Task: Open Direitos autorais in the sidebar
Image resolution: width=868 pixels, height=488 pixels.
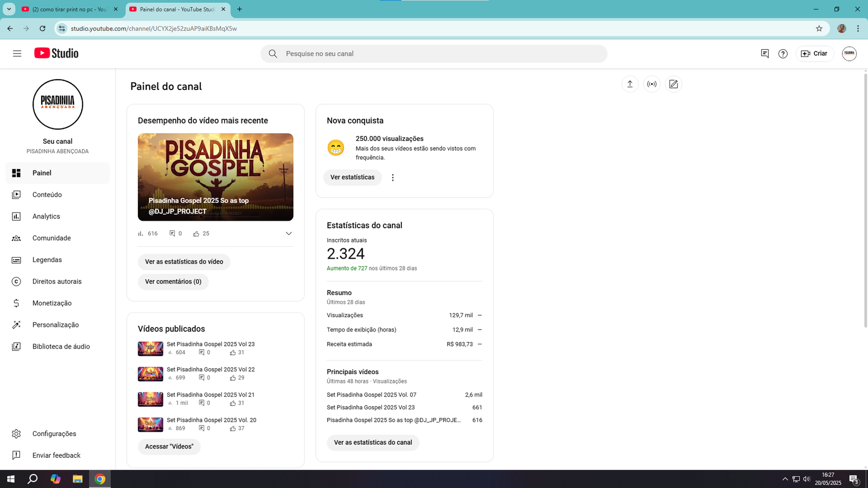Action: tap(58, 281)
